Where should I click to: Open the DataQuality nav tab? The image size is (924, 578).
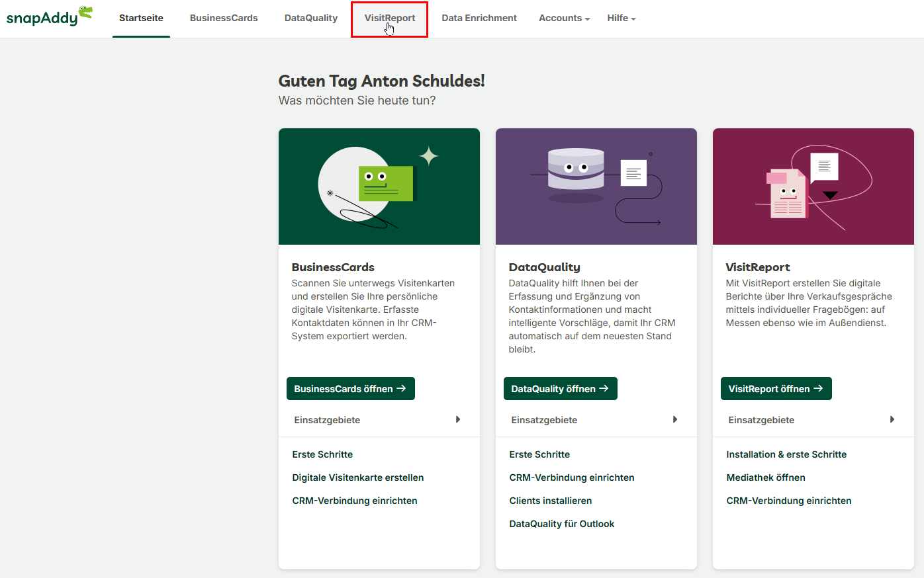[x=311, y=18]
